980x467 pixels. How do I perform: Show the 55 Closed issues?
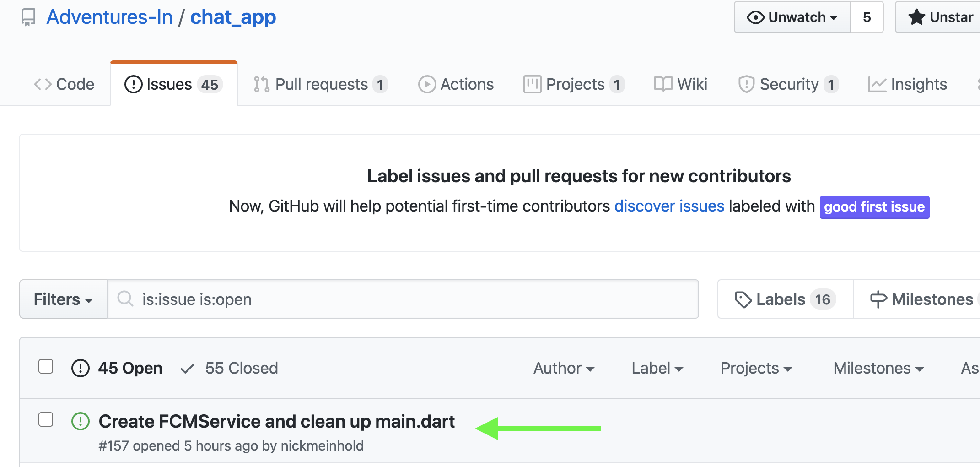point(229,368)
